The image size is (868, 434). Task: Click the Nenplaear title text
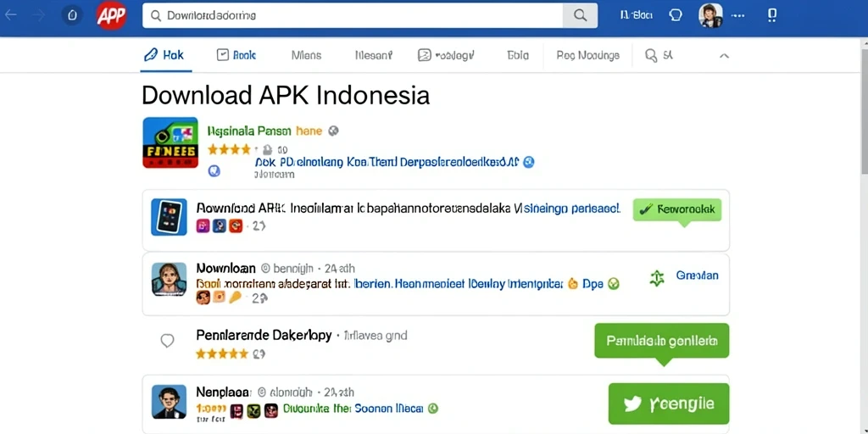[x=224, y=392]
